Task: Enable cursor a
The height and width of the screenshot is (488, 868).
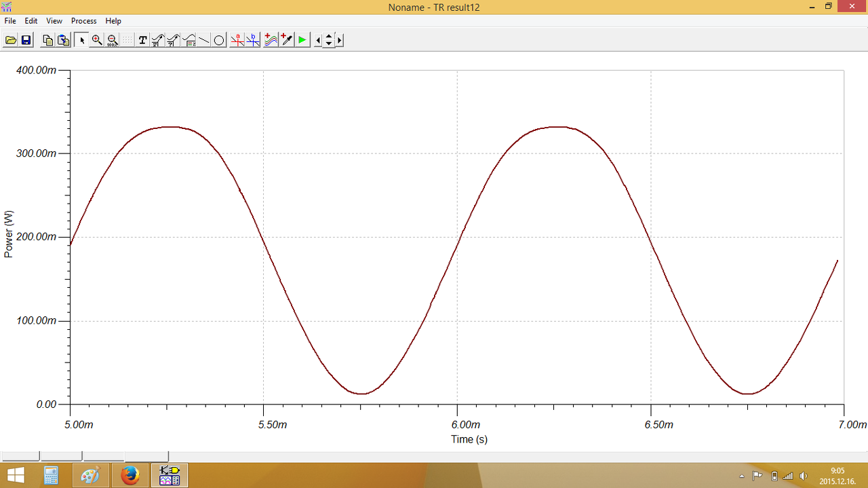Action: (x=237, y=40)
